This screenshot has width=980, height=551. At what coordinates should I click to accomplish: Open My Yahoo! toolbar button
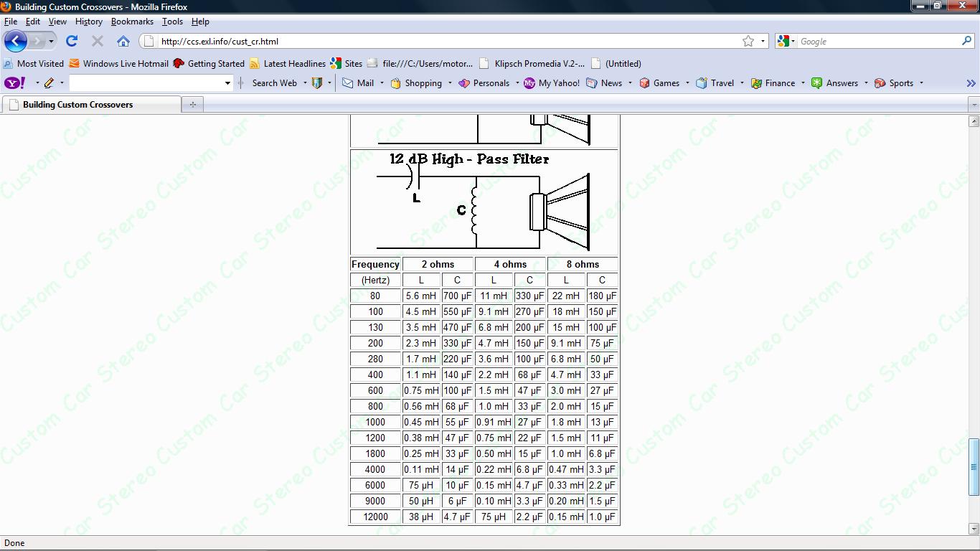point(552,83)
